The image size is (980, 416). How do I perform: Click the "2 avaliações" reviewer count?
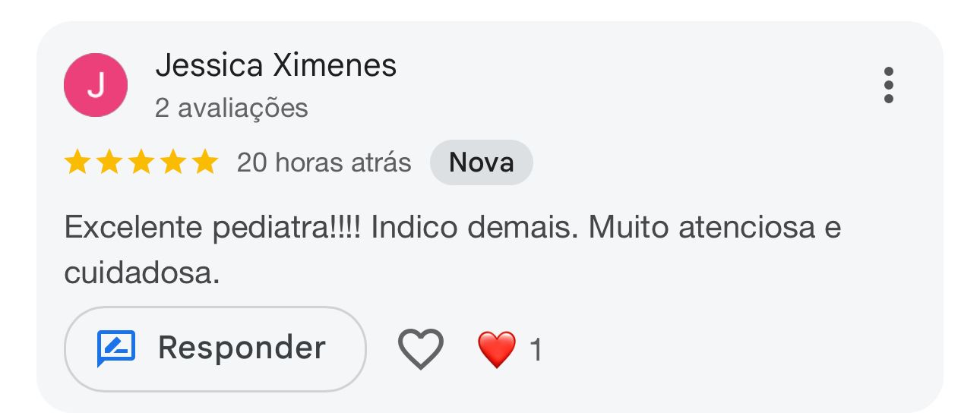click(x=232, y=108)
